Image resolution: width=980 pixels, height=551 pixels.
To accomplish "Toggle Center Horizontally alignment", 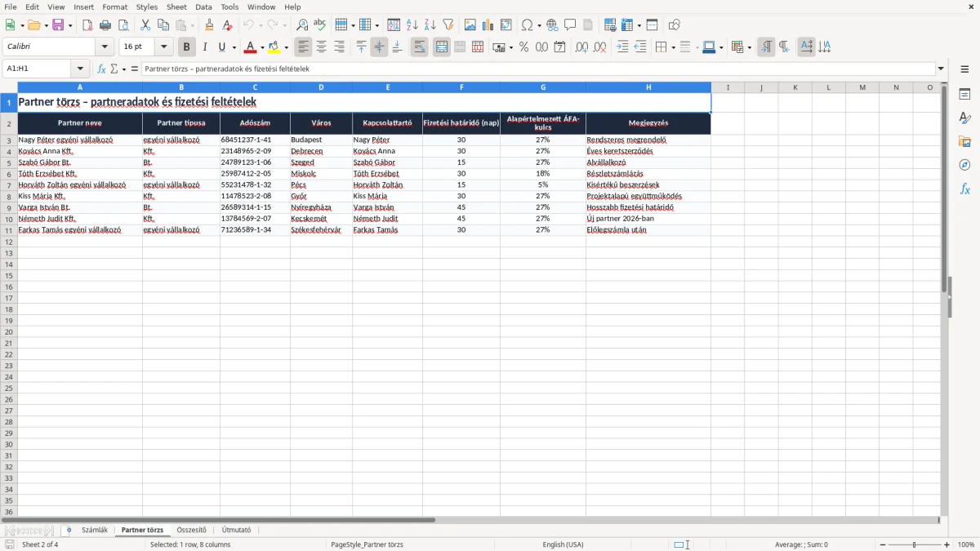I will point(322,47).
